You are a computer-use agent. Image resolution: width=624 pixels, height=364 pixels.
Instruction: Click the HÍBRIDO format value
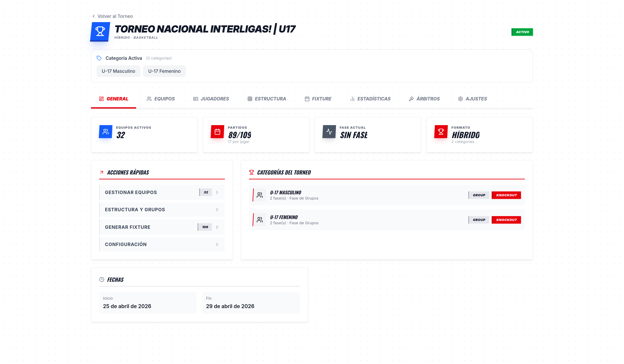click(466, 135)
